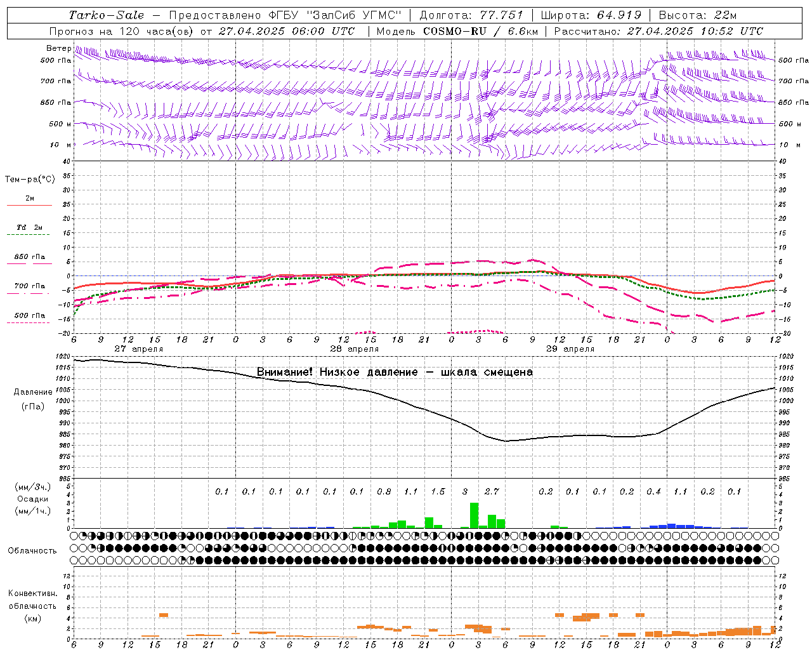
Task: Click the 'Широта: 64.919' header field
Action: (x=591, y=15)
